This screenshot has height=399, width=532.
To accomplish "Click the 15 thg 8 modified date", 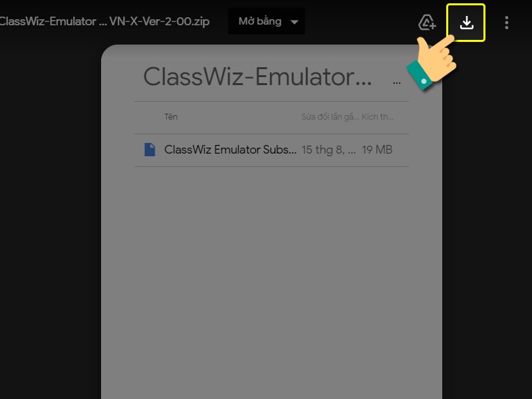I will pos(329,150).
